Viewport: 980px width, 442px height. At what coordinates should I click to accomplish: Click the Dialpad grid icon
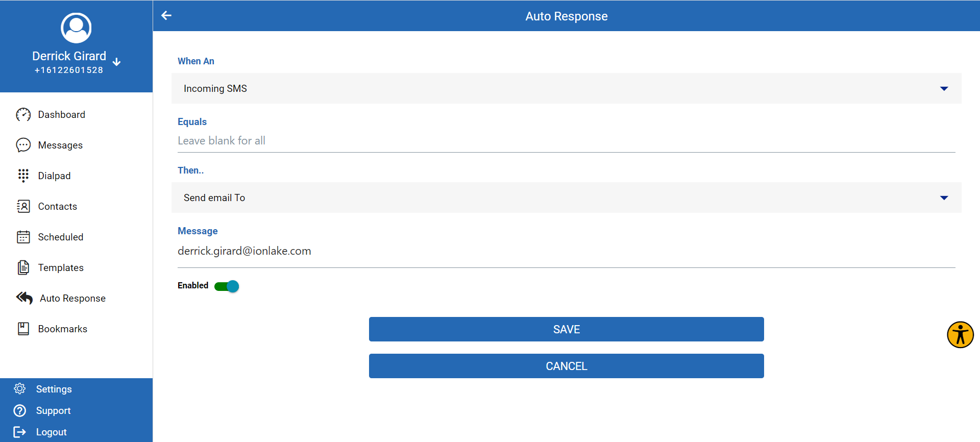23,176
